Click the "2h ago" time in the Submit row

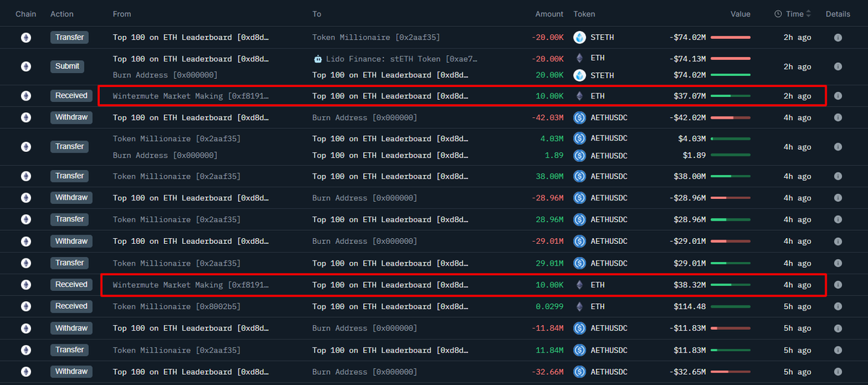point(797,67)
